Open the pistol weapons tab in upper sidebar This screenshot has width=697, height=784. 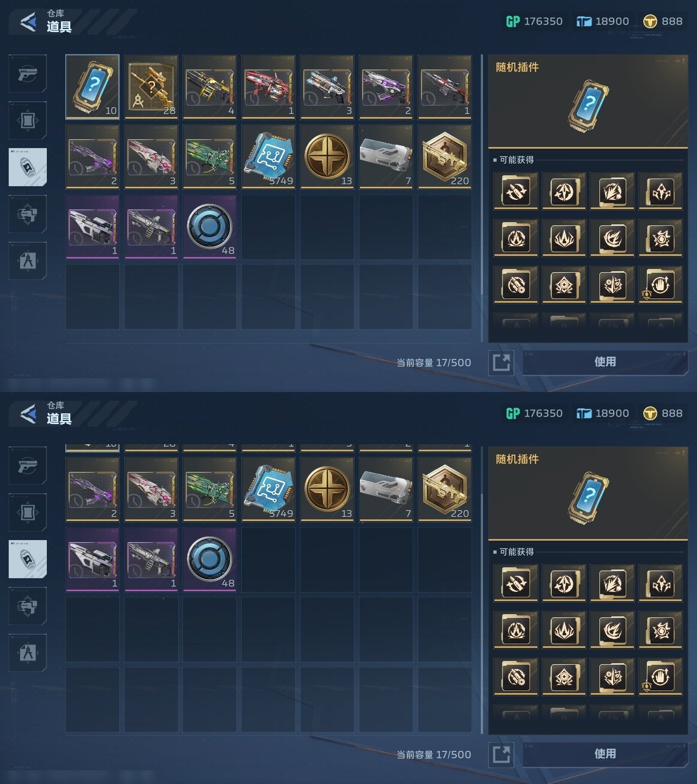(28, 73)
